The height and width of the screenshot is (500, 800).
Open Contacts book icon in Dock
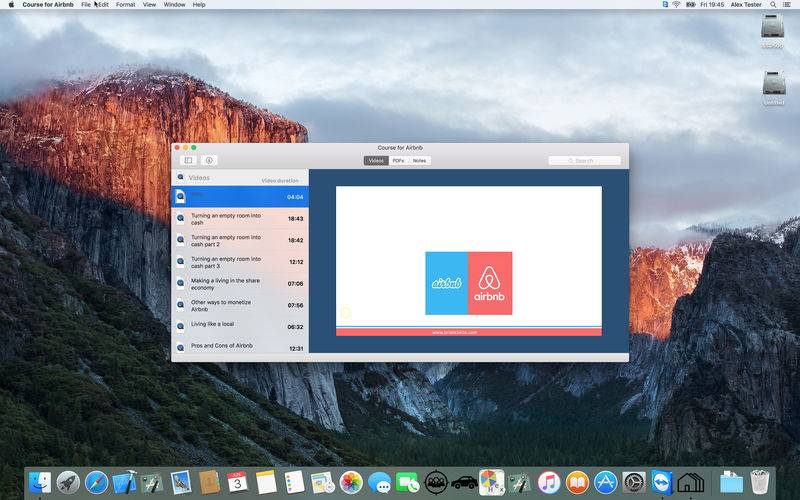coord(209,482)
